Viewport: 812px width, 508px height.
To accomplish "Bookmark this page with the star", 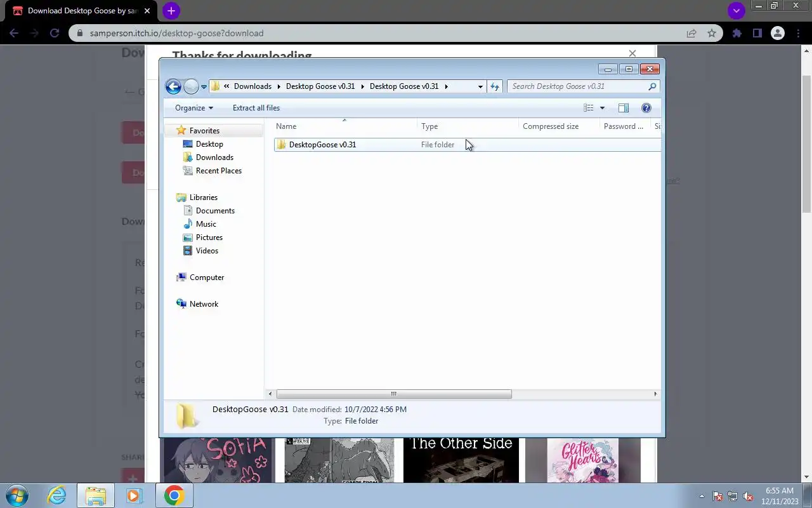I will [712, 33].
